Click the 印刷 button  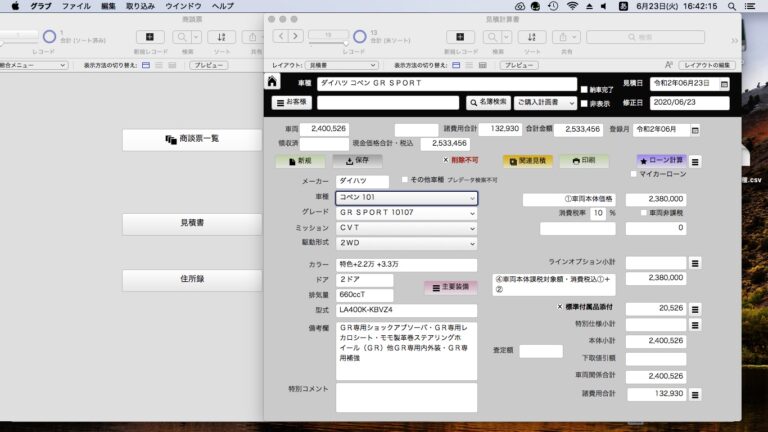click(583, 161)
